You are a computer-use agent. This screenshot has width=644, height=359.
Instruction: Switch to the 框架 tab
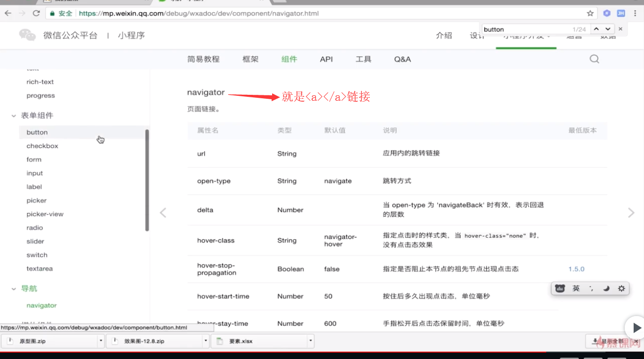250,59
